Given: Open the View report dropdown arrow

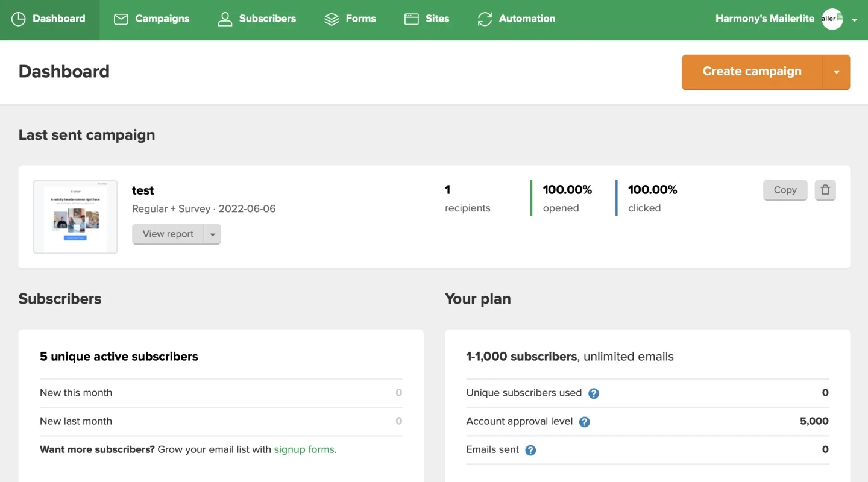Looking at the screenshot, I should [212, 234].
